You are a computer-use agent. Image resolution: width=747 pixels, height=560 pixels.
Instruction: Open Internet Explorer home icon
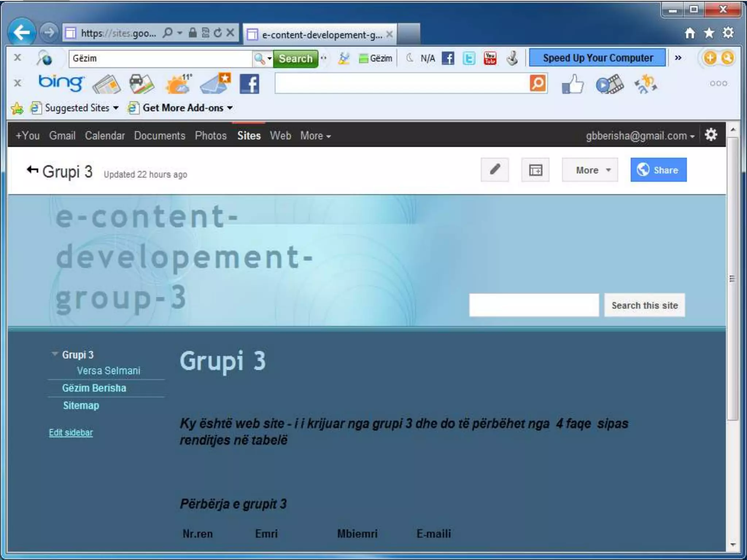(x=689, y=33)
